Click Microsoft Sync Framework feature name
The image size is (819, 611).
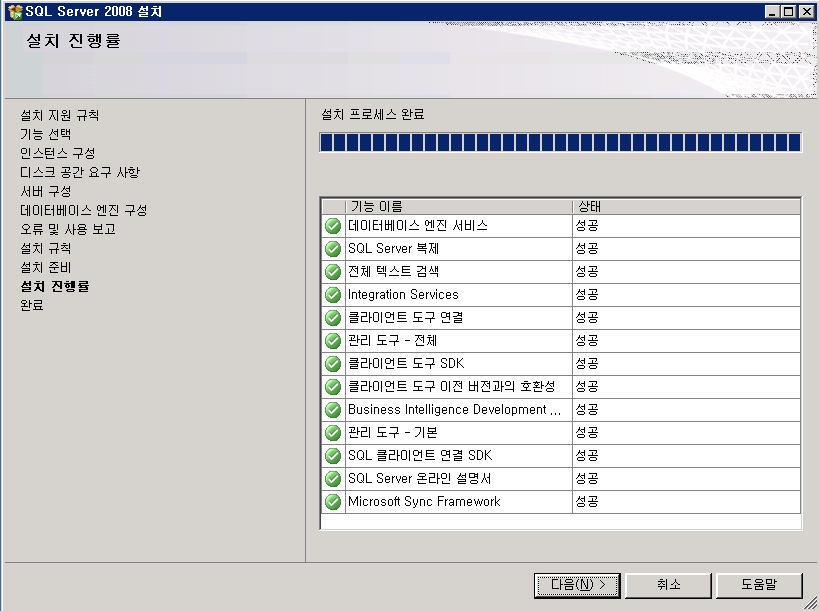click(x=424, y=501)
